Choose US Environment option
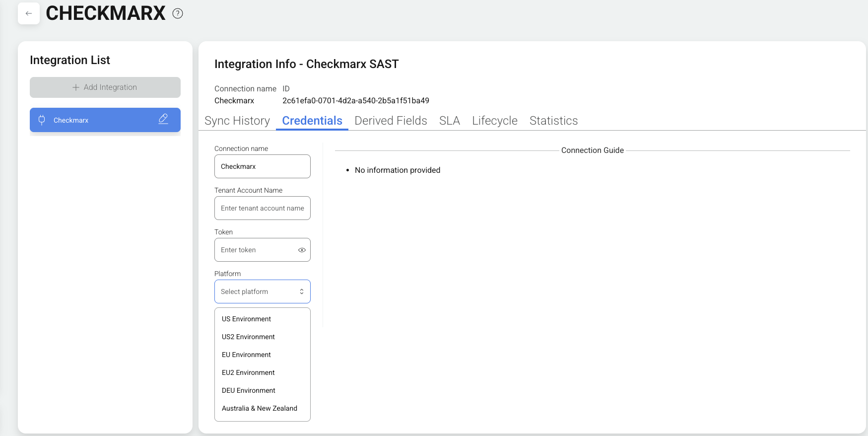Image resolution: width=868 pixels, height=436 pixels. (246, 319)
